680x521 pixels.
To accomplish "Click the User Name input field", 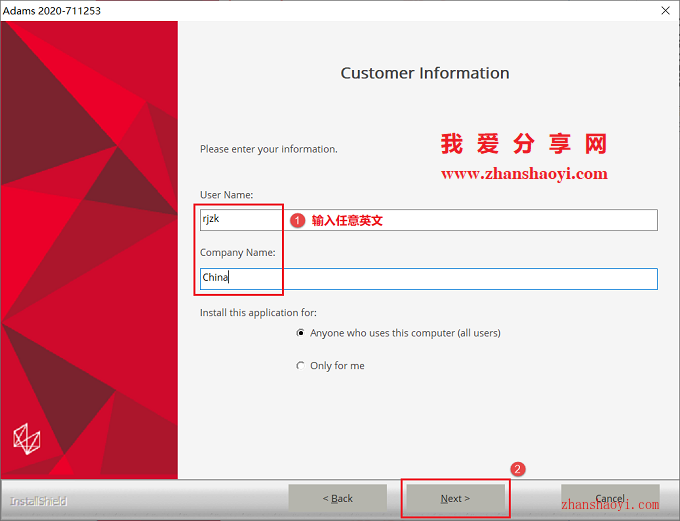I will (x=428, y=220).
